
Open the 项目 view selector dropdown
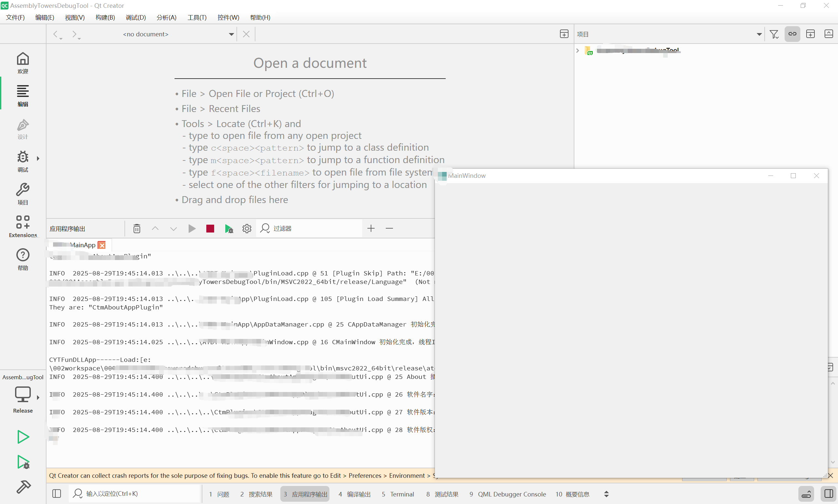coord(759,34)
